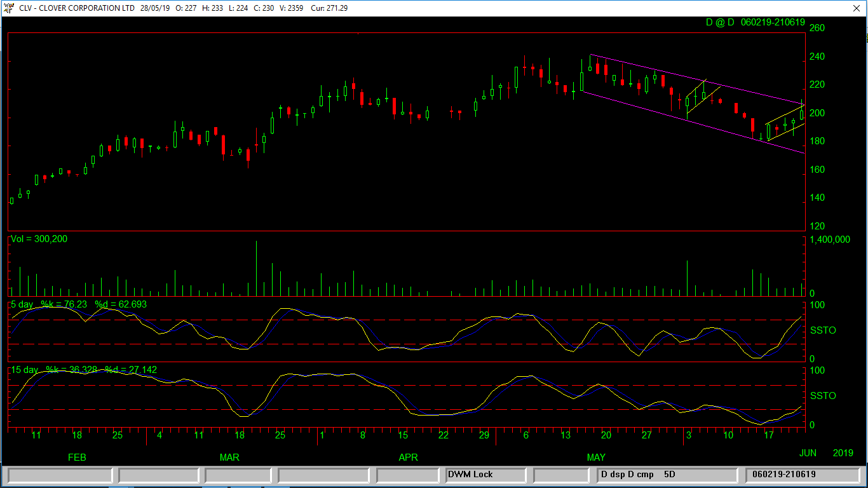
Task: Click the 1,400,000 volume scale value
Action: (830, 240)
